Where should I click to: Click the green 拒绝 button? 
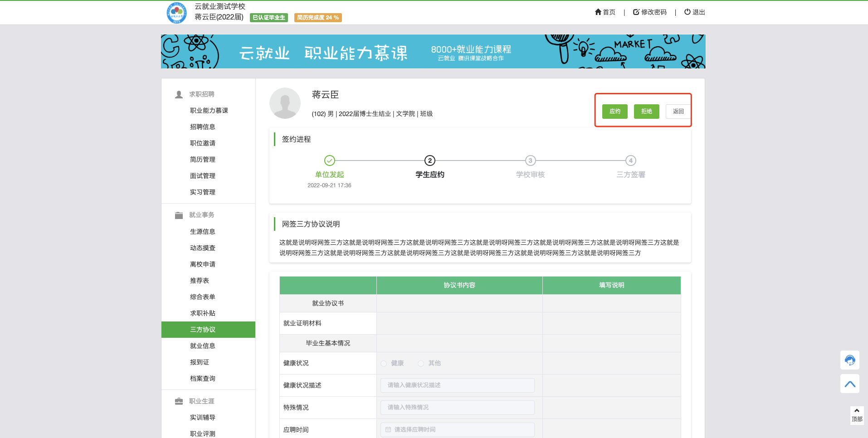pos(646,112)
